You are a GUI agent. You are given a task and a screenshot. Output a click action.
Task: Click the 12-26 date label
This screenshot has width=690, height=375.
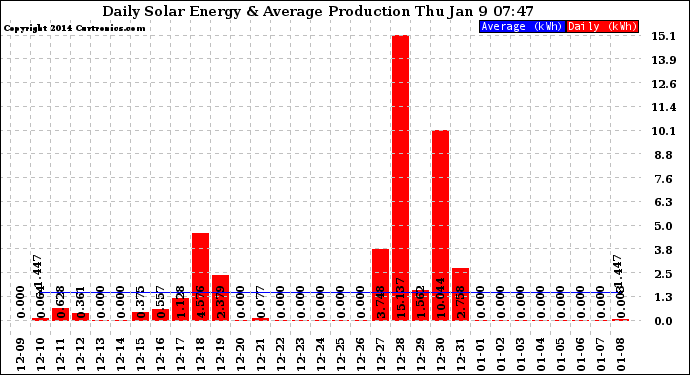(361, 355)
